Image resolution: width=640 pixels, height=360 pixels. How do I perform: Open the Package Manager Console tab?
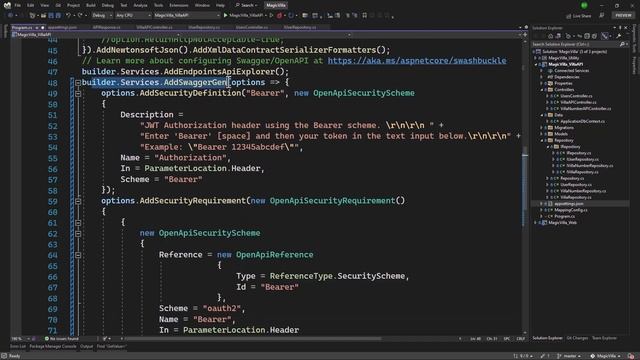tap(53, 346)
